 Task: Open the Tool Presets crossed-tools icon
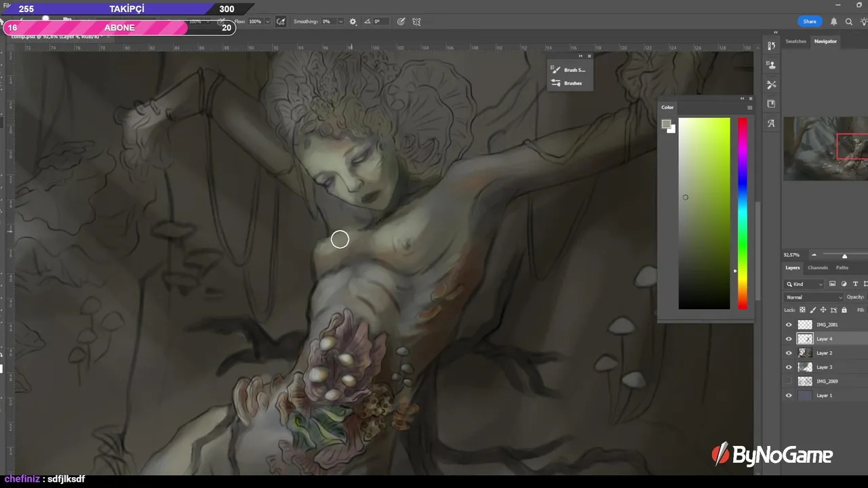click(x=771, y=85)
